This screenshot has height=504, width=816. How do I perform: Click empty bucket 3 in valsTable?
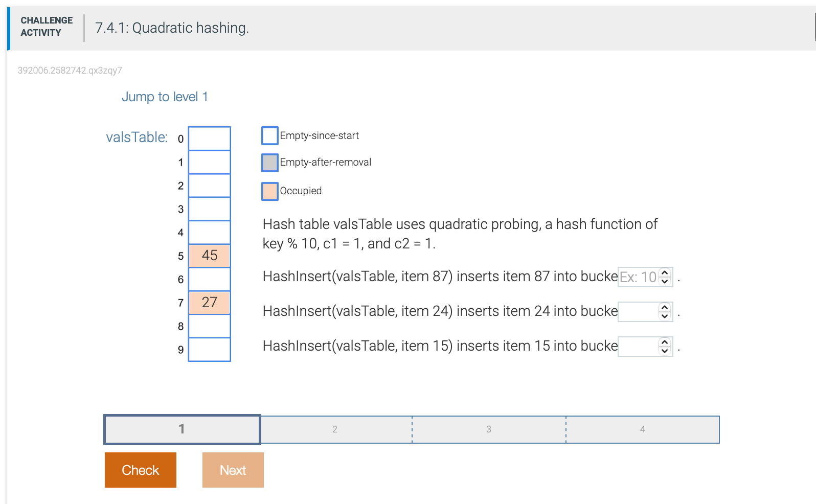coord(210,209)
